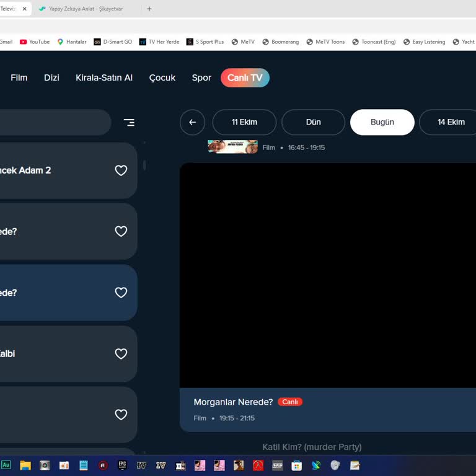Screen dimensions: 476x476
Task: Favorite the 'cek Adam 2' channel card
Action: pyautogui.click(x=121, y=170)
